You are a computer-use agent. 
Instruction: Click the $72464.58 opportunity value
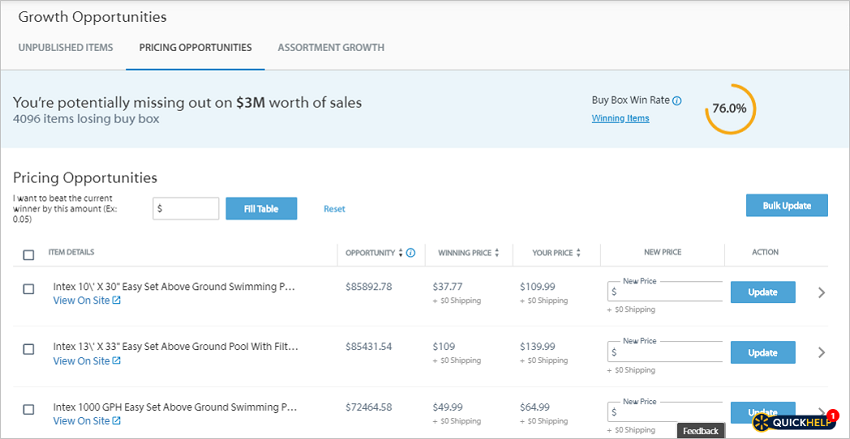[369, 407]
